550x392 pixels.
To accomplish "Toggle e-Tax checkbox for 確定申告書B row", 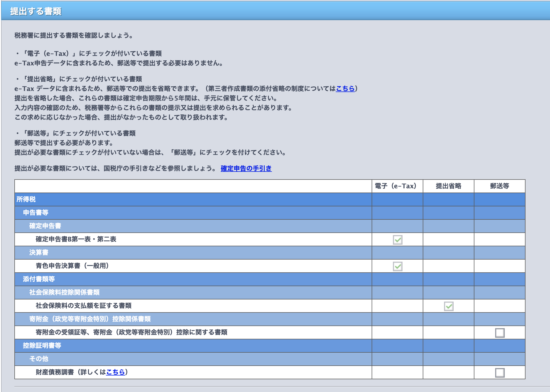I will 397,240.
